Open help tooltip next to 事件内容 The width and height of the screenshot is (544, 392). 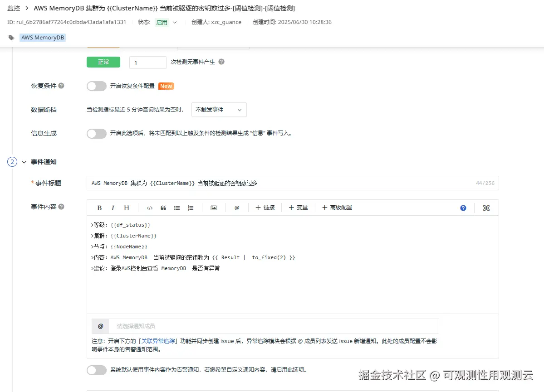pyautogui.click(x=61, y=207)
